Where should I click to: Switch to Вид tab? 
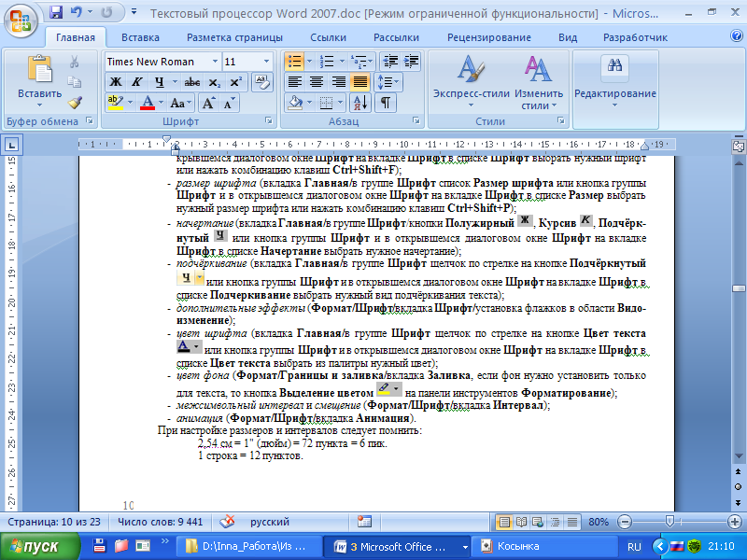(568, 37)
